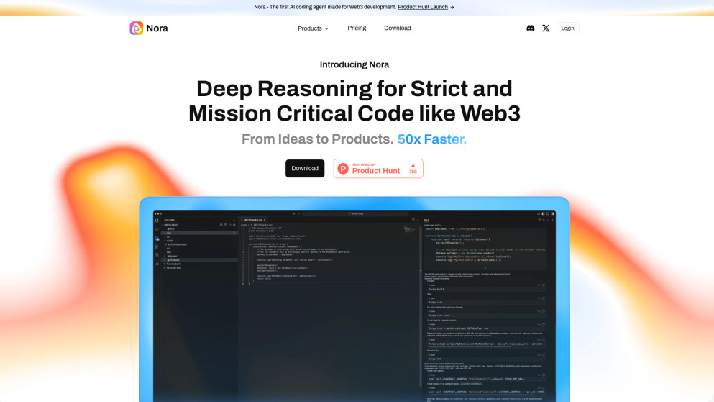Click the main headline about Deep Reasoning
The height and width of the screenshot is (402, 714).
(x=356, y=100)
